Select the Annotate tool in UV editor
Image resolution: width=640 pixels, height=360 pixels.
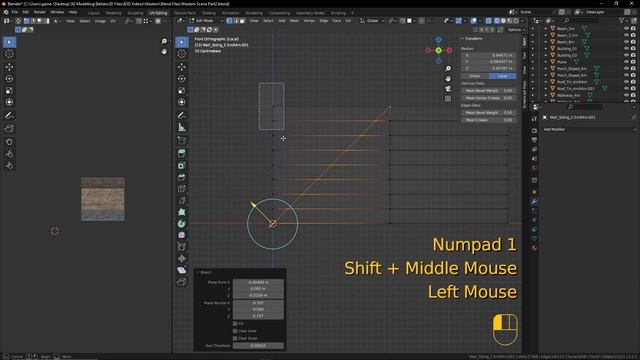click(9, 116)
